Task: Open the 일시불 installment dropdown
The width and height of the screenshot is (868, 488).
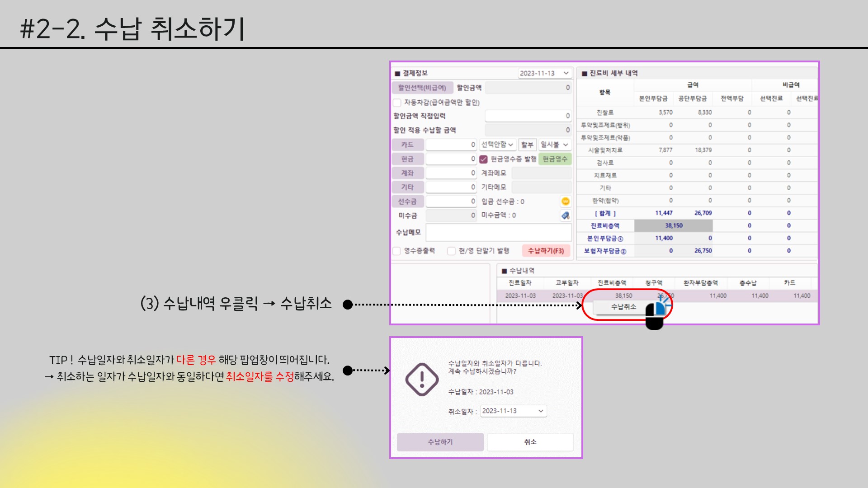Action: pos(554,145)
